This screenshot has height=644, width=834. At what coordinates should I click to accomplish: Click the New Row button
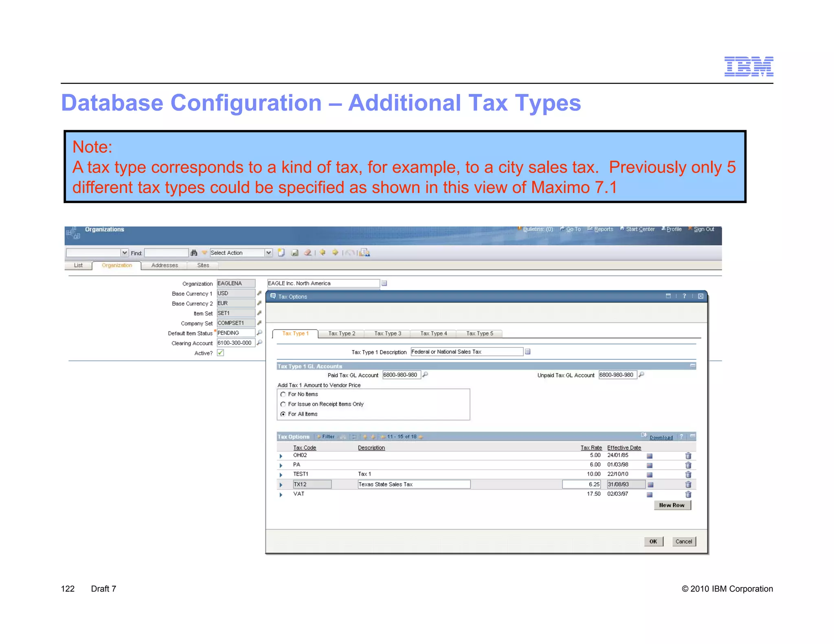tap(672, 505)
